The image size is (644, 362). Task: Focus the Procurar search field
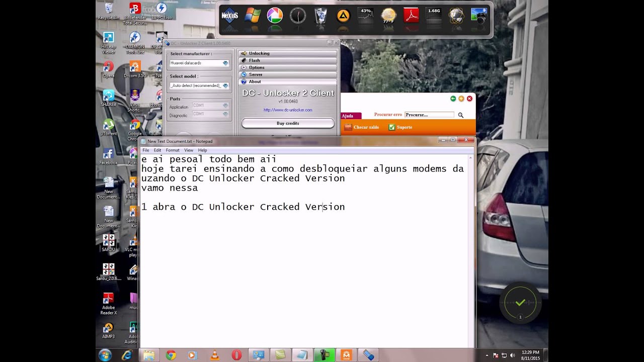click(x=429, y=115)
